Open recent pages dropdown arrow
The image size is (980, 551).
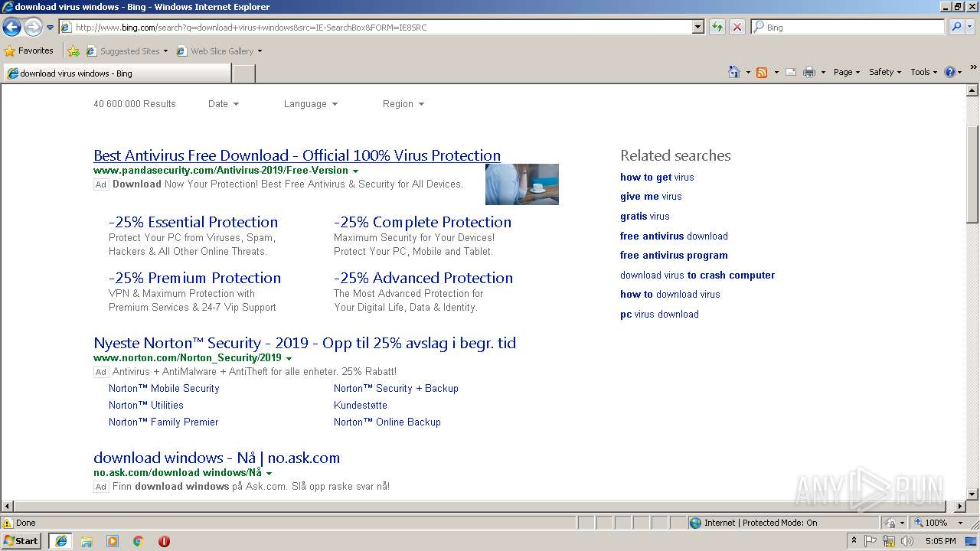click(50, 28)
